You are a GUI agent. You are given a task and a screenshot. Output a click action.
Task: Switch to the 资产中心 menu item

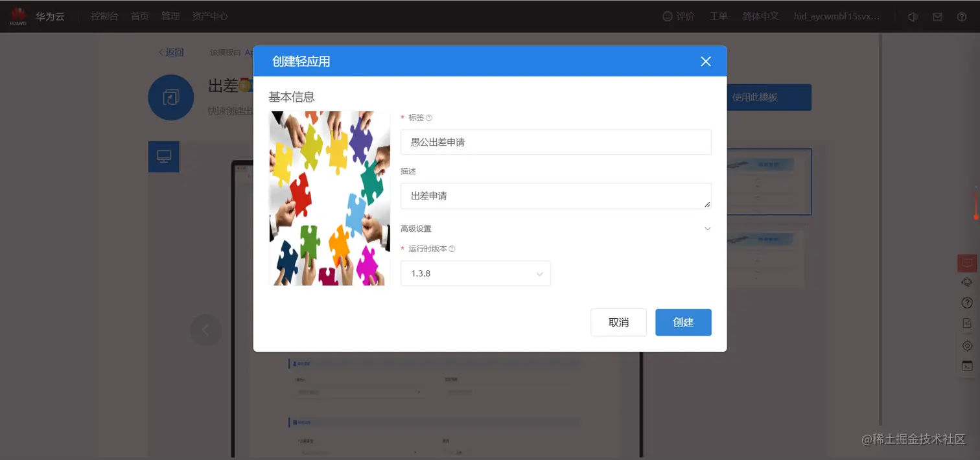coord(209,16)
